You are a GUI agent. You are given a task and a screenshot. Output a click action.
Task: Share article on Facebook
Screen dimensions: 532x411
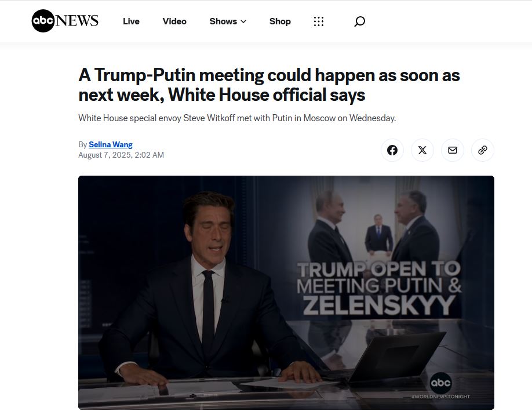[x=392, y=150]
